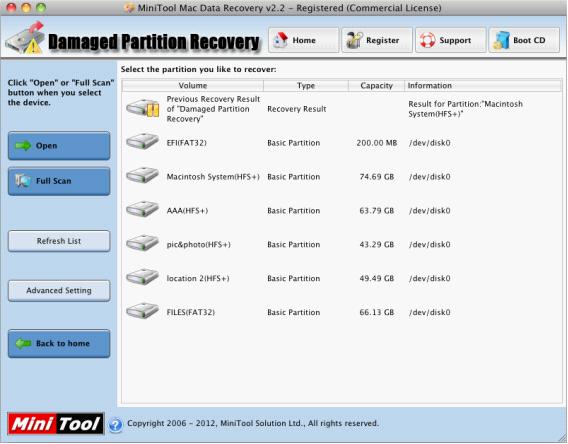The width and height of the screenshot is (568, 444).
Task: Select the AAA(HFS+) drive icon
Action: pyautogui.click(x=142, y=209)
